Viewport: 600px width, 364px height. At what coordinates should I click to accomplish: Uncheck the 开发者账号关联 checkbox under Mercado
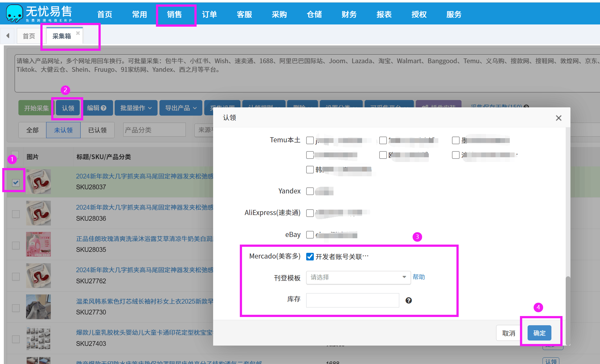310,257
